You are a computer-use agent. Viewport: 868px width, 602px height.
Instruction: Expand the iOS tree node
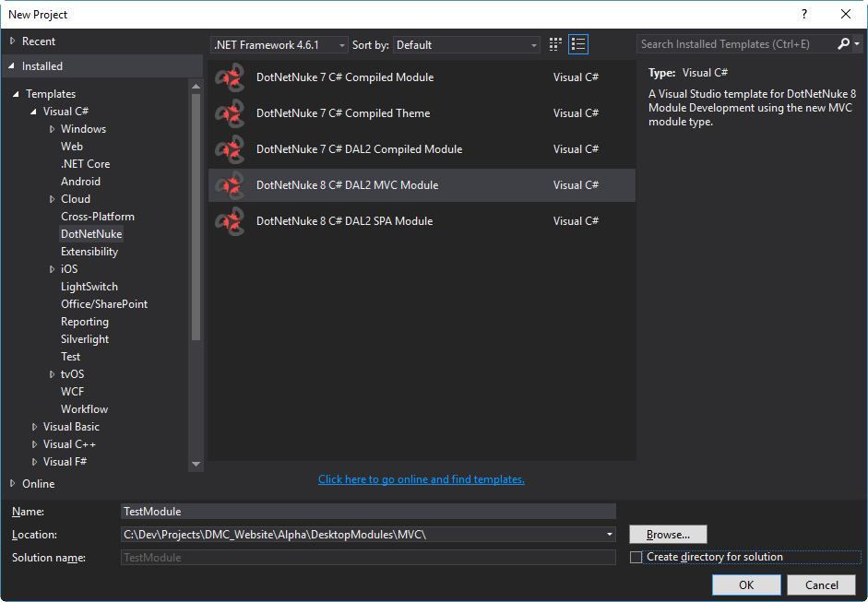tap(52, 269)
